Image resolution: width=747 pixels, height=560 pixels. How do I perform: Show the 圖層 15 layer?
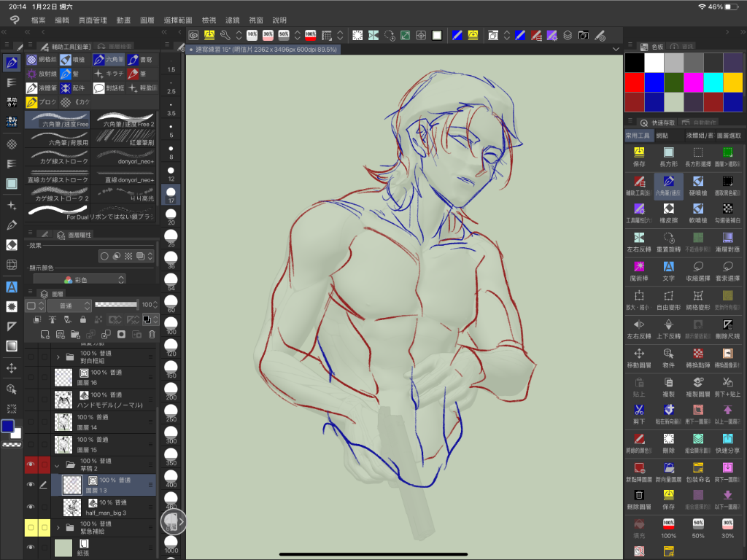pos(31,444)
